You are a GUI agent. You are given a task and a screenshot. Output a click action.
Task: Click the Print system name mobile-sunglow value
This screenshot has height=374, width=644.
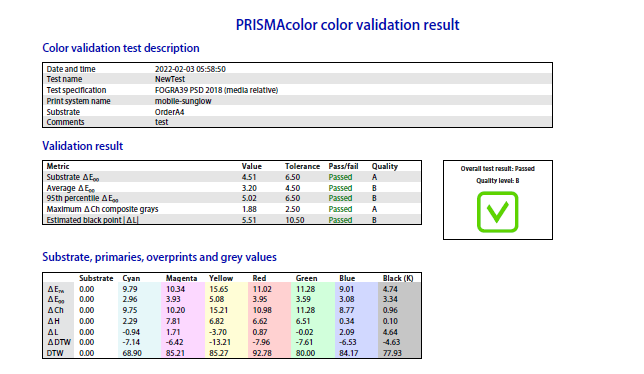point(183,101)
